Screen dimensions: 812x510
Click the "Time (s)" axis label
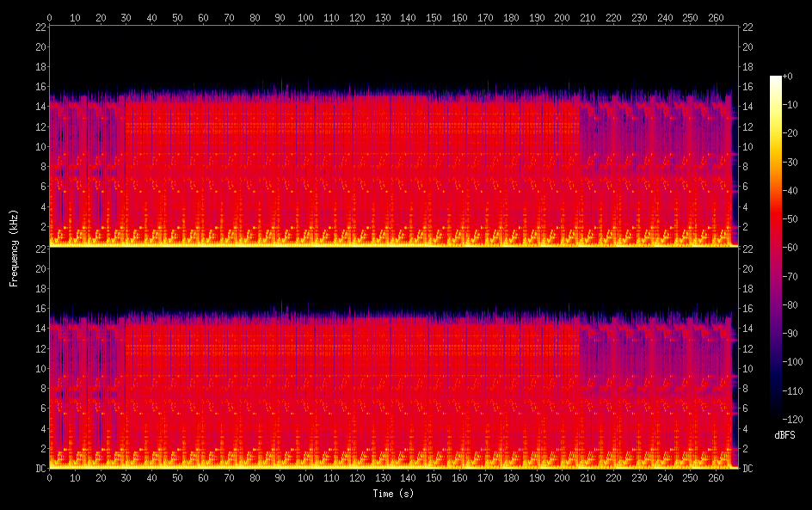click(x=394, y=494)
